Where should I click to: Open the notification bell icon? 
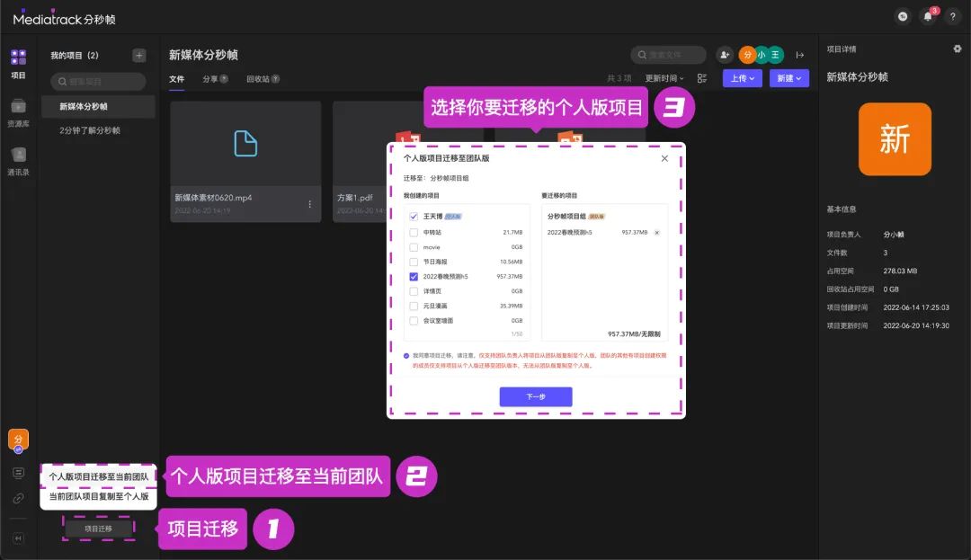(928, 16)
